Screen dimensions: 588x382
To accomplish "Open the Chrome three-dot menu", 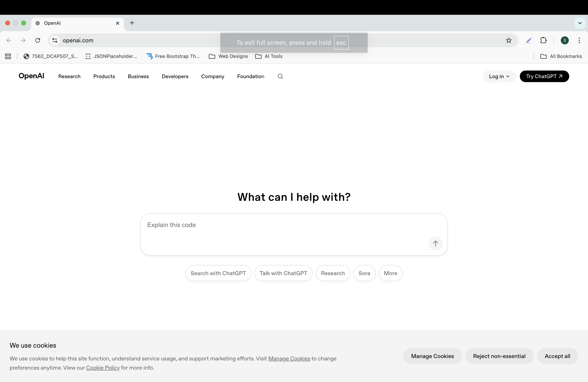I will pos(579,40).
